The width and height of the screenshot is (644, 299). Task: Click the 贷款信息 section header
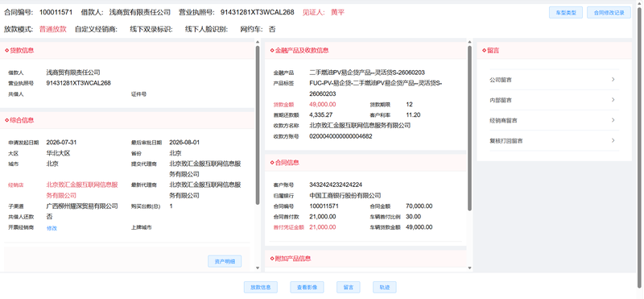tap(127, 50)
